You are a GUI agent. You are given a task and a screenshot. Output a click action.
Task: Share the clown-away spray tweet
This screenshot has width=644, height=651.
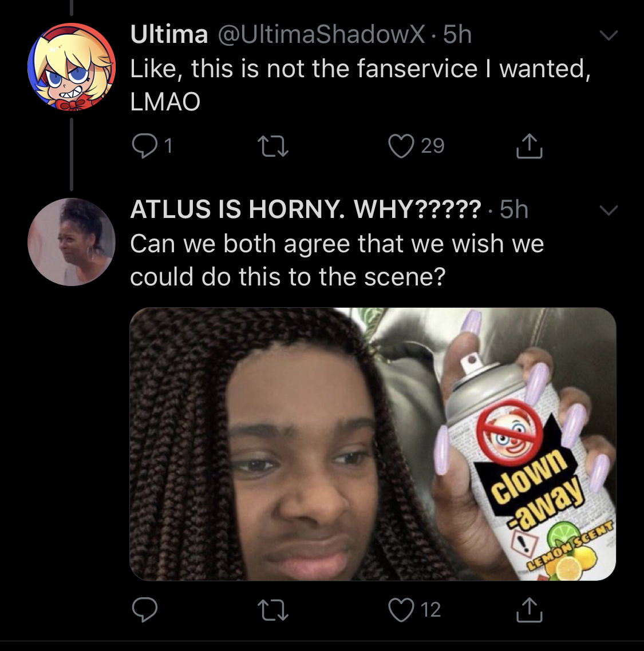pos(530,609)
